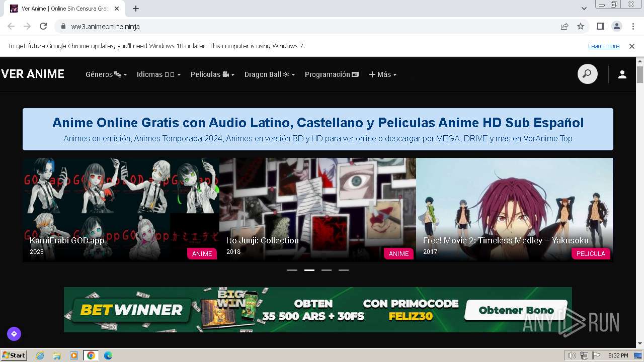Click the BetWinner logo in the banner
Screen dimensions: 644x362
tap(131, 310)
